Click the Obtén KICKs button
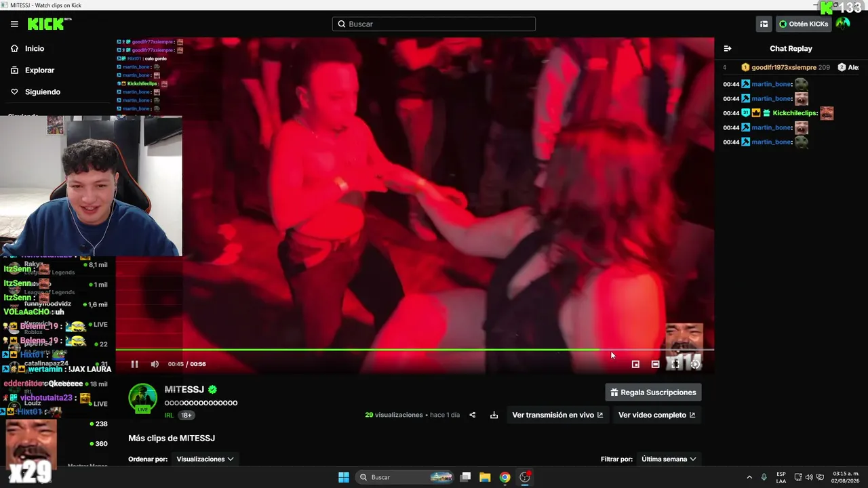The width and height of the screenshot is (868, 488). point(804,24)
